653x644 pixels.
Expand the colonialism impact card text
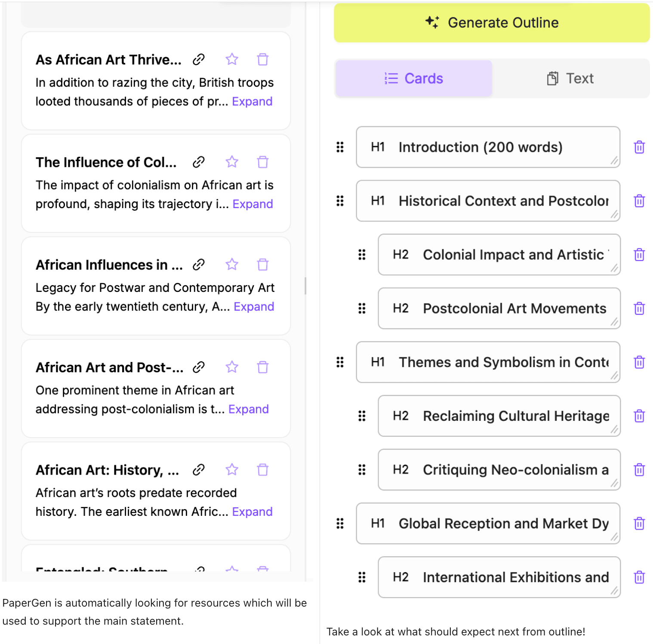253,204
